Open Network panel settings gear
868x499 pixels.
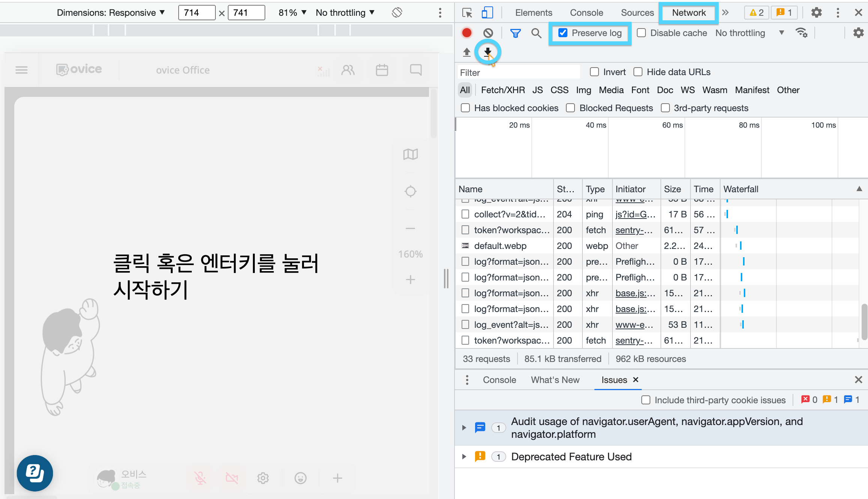[x=858, y=33]
